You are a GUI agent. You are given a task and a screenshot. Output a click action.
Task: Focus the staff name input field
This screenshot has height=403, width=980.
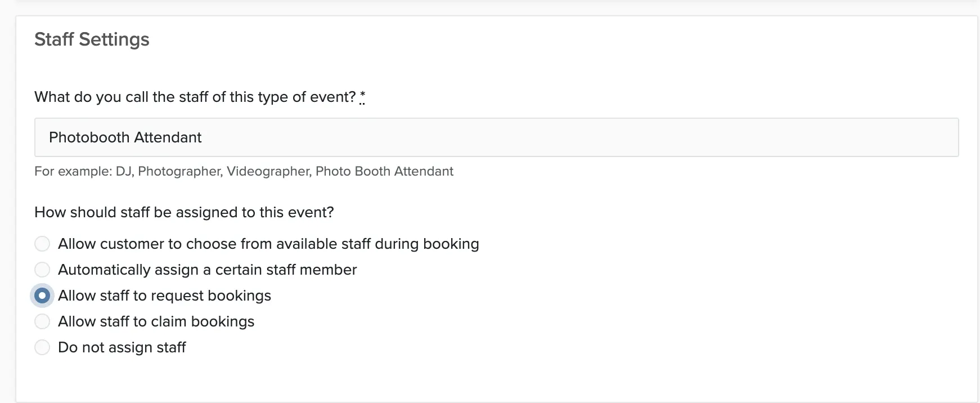pos(496,137)
